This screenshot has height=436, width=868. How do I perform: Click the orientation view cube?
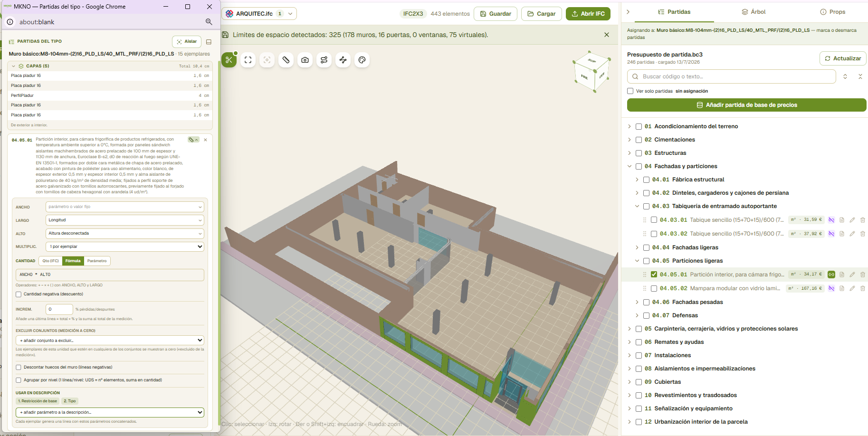(x=591, y=71)
